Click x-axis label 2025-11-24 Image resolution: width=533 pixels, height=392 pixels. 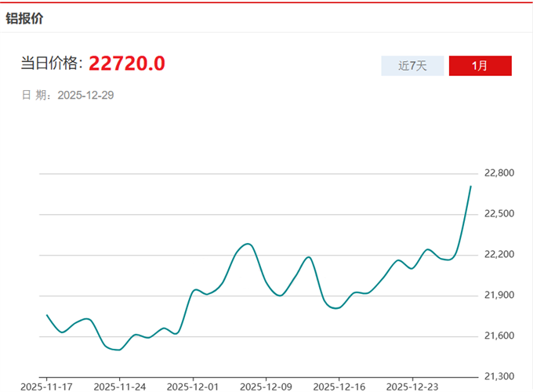tap(119, 386)
